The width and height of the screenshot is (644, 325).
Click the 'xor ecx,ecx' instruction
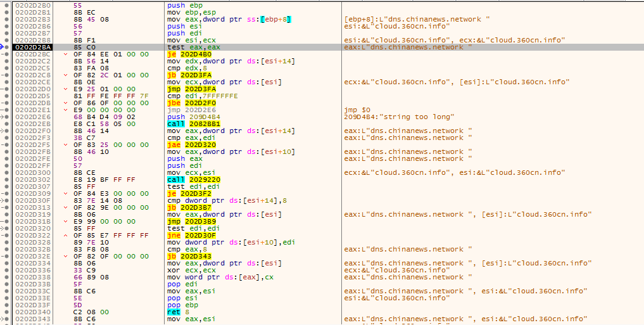click(x=191, y=270)
